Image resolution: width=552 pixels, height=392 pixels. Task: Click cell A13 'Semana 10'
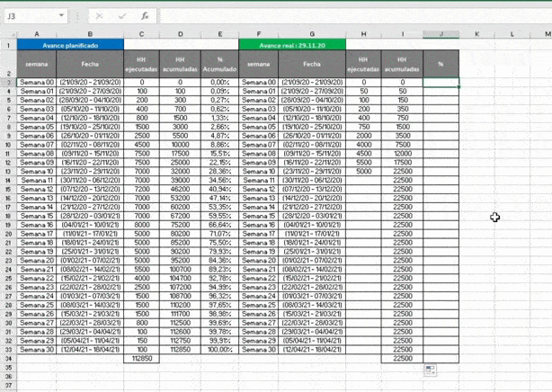tap(37, 172)
